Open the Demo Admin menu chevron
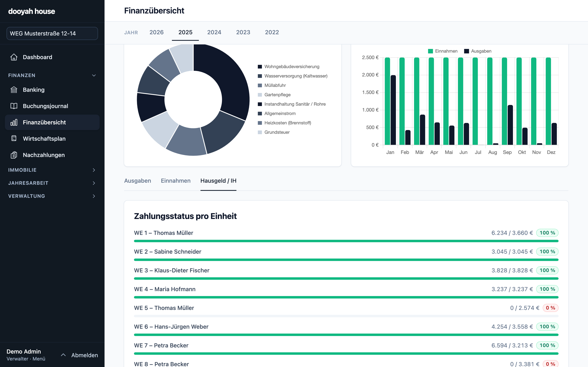The height and width of the screenshot is (367, 588). (63, 355)
